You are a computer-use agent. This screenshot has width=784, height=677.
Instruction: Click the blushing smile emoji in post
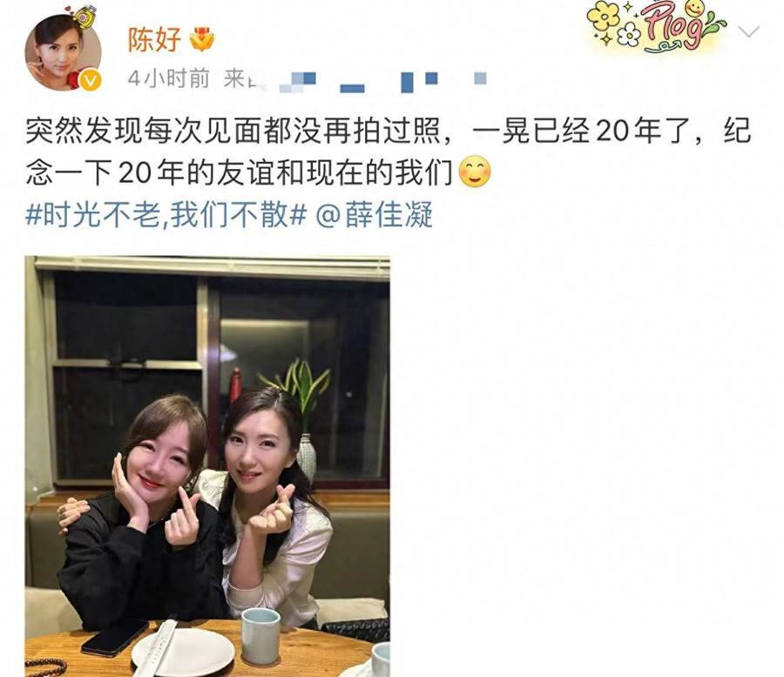pos(475,172)
